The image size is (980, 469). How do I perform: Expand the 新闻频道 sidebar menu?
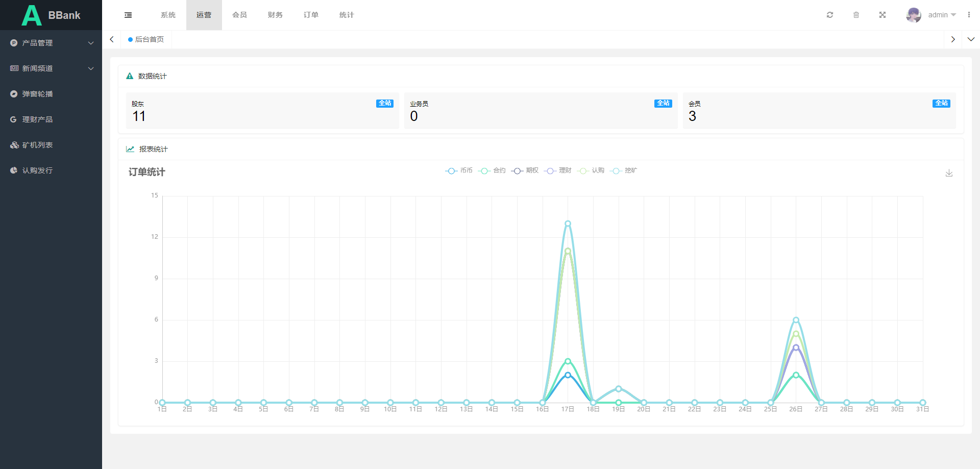[51, 68]
